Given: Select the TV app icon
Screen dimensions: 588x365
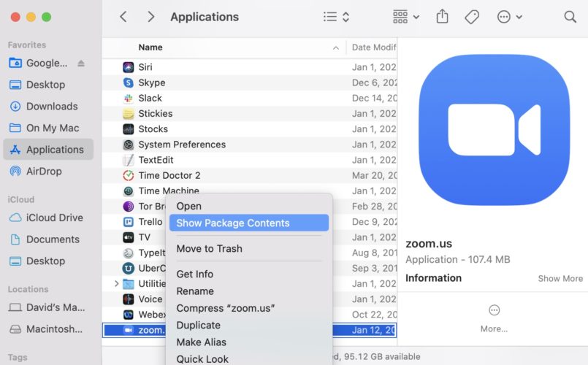Looking at the screenshot, I should [x=129, y=237].
